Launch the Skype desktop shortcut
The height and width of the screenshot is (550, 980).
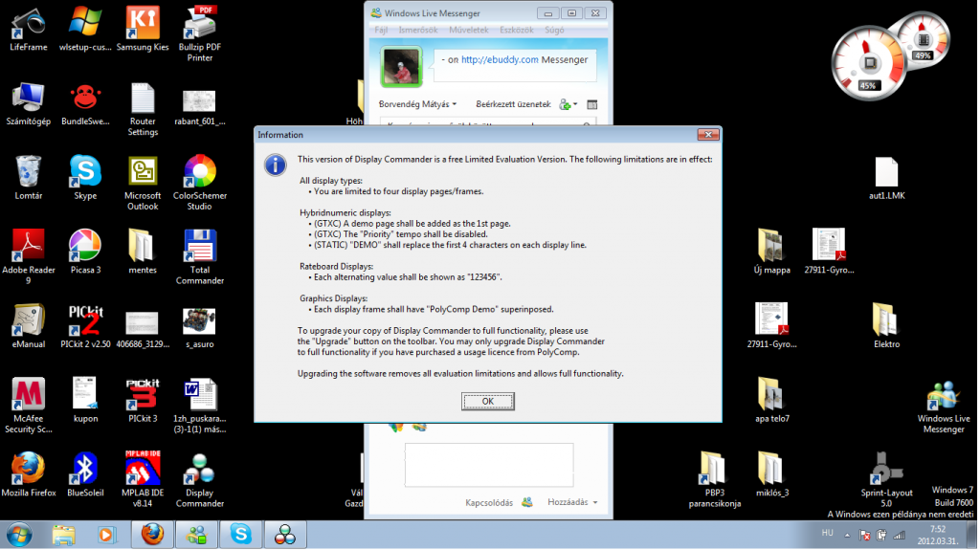85,178
